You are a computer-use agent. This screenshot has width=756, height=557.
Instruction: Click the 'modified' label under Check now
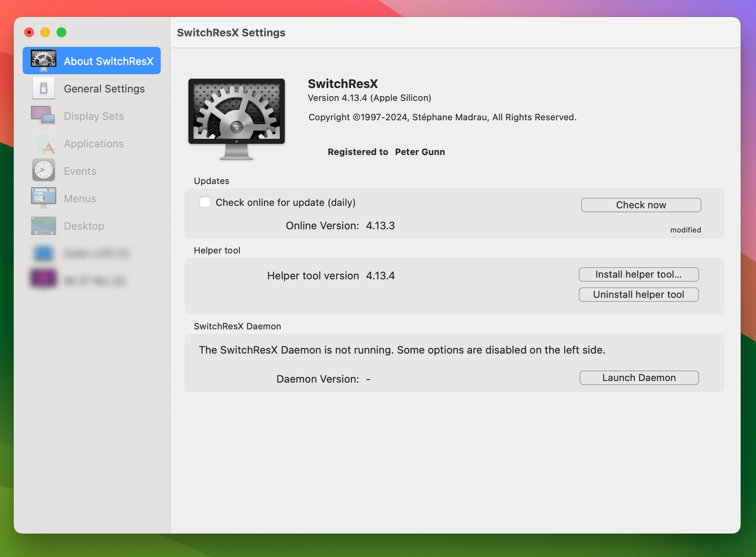686,230
